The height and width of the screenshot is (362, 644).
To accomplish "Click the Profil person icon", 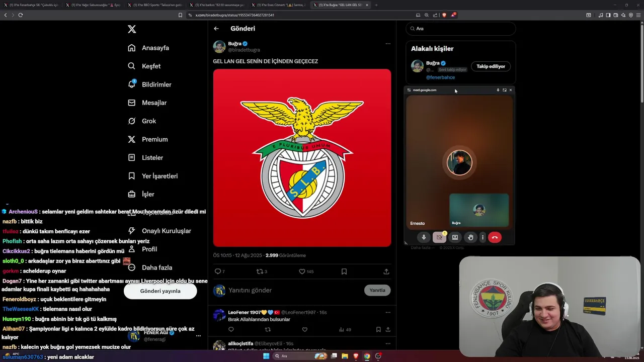I will point(132,249).
